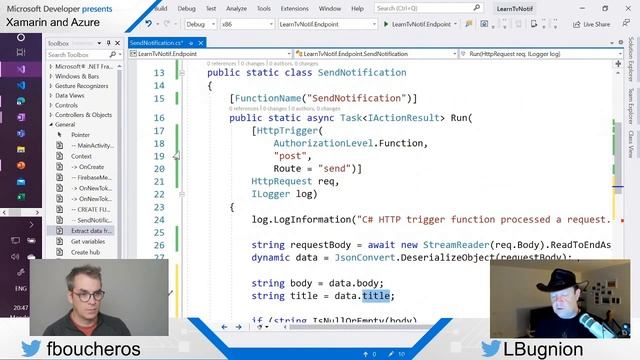
Task: Click the Undo arrow in the toolbar
Action: tap(149, 24)
